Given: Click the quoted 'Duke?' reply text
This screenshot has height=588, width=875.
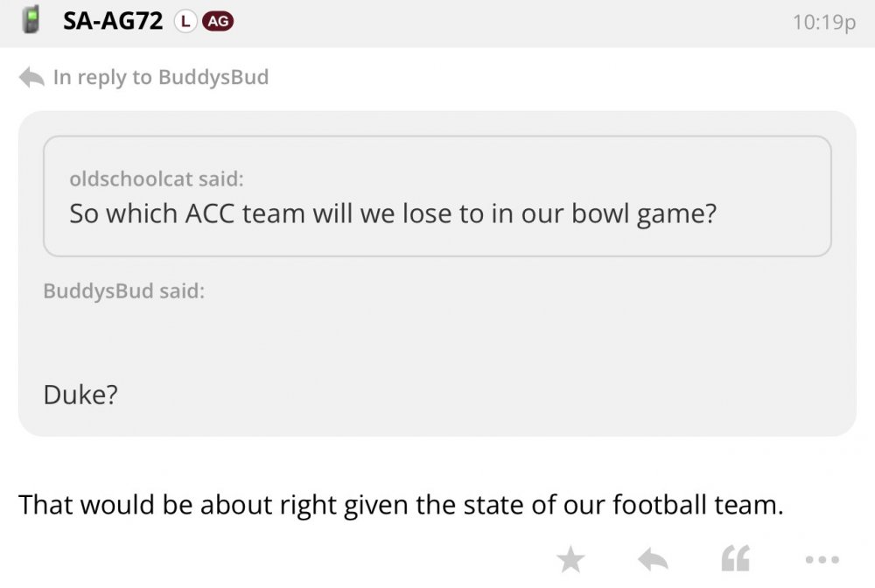Looking at the screenshot, I should pyautogui.click(x=80, y=395).
